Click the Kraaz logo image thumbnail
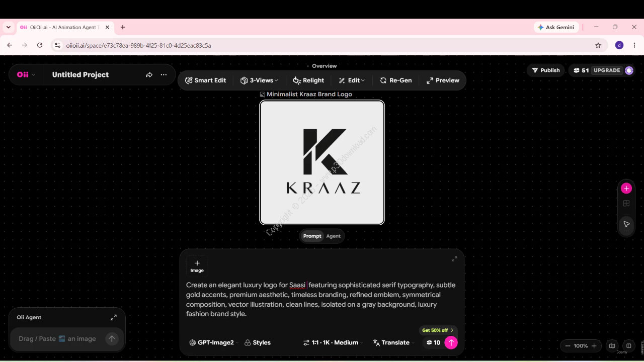Screen dimensions: 644x362 pos(322,162)
